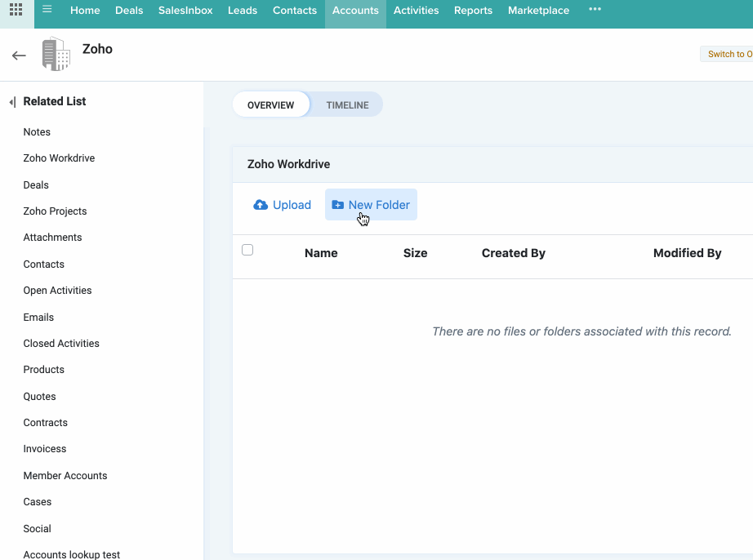The image size is (753, 560).
Task: Jump to Social related list
Action: click(x=37, y=528)
